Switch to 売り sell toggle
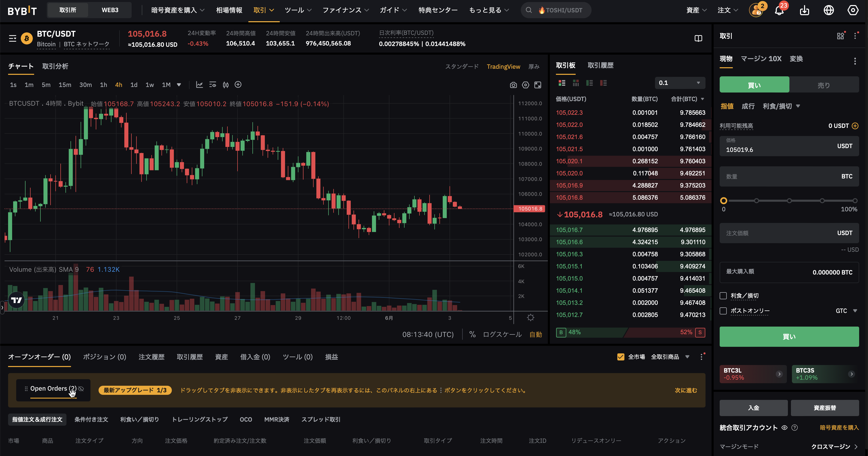The image size is (868, 456). pyautogui.click(x=824, y=85)
